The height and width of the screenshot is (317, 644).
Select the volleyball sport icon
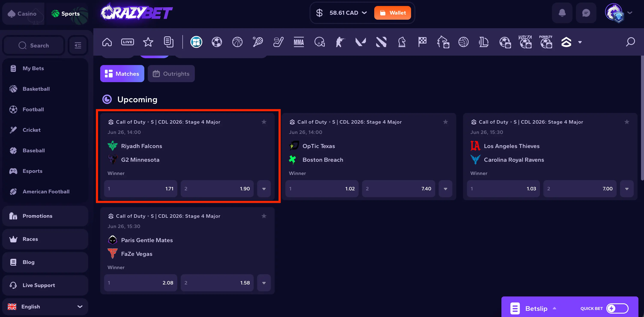point(464,42)
